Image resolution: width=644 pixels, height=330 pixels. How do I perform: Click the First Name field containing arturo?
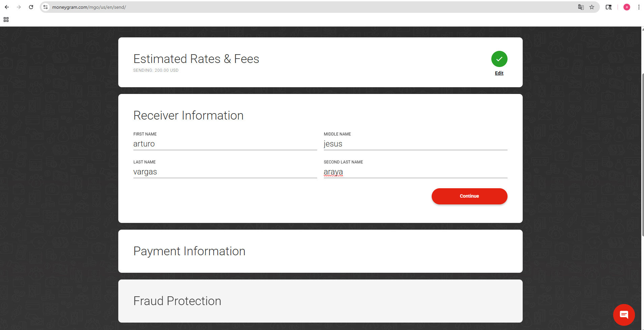pos(225,144)
